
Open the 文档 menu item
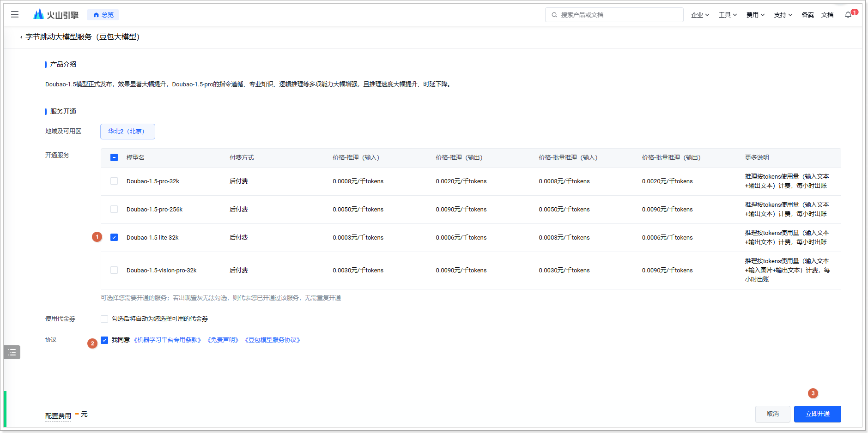pos(827,15)
